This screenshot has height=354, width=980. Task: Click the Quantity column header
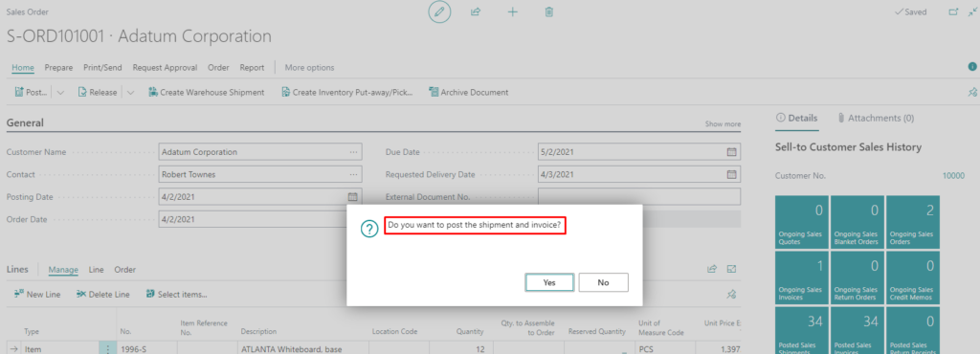470,332
